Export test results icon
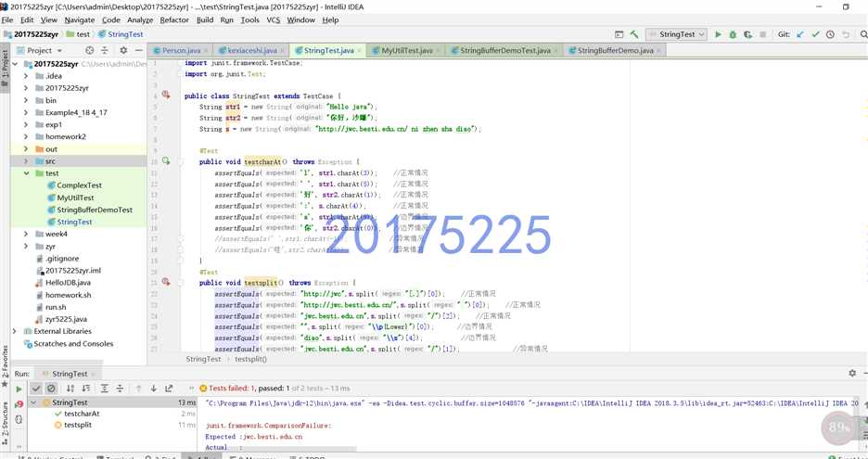 point(169,389)
